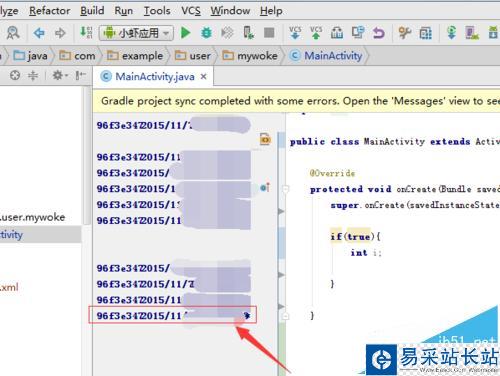Click the gray Stop square icon

coord(269,33)
